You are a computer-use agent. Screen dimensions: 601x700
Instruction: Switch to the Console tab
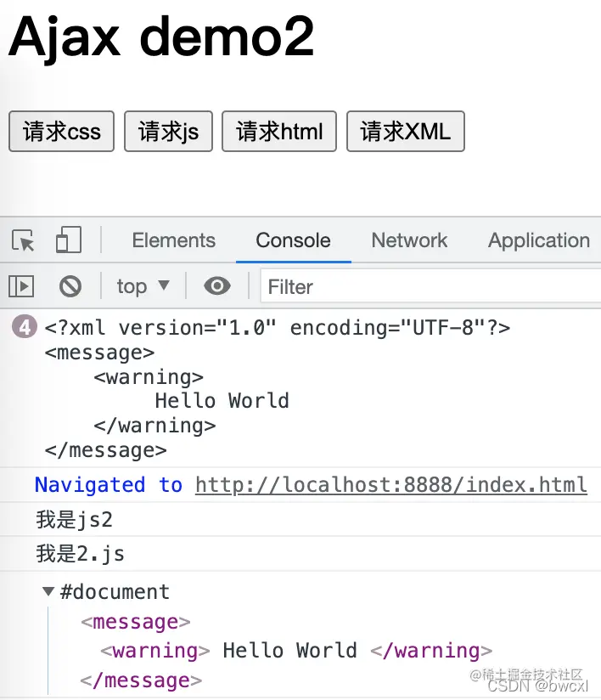(x=293, y=240)
